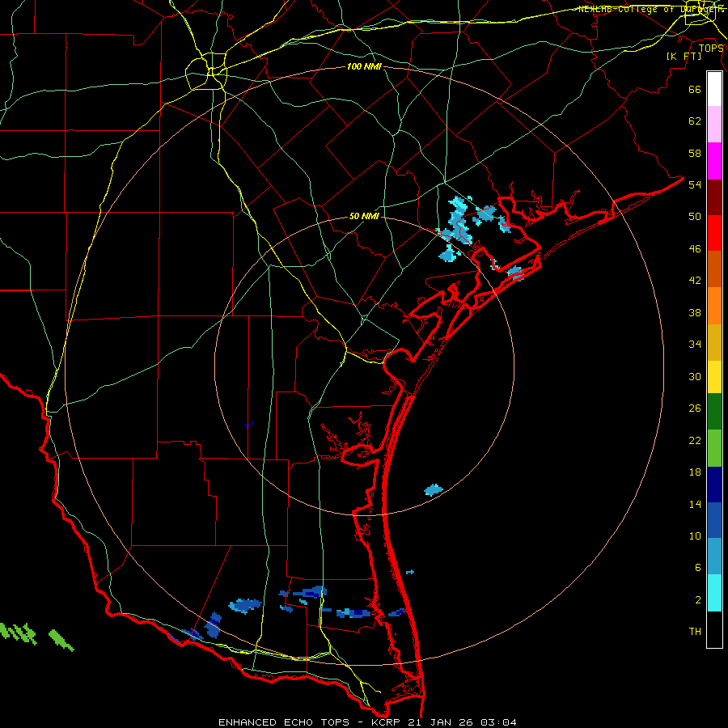Click the bright orange legend swatch

coord(714,306)
